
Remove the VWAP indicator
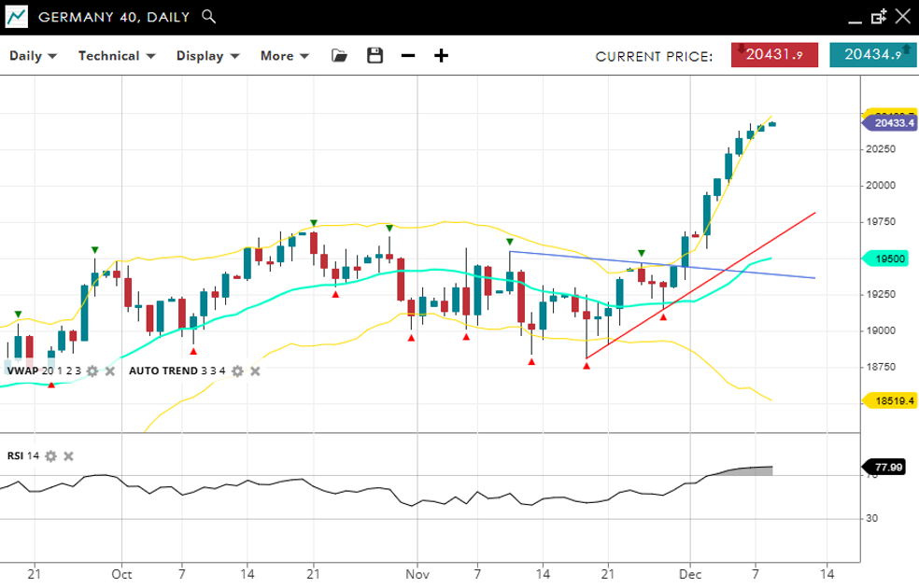coord(109,371)
